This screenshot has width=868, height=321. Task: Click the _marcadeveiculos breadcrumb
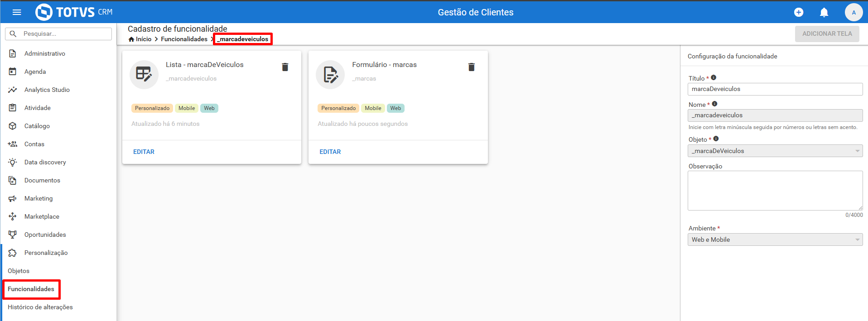coord(243,39)
